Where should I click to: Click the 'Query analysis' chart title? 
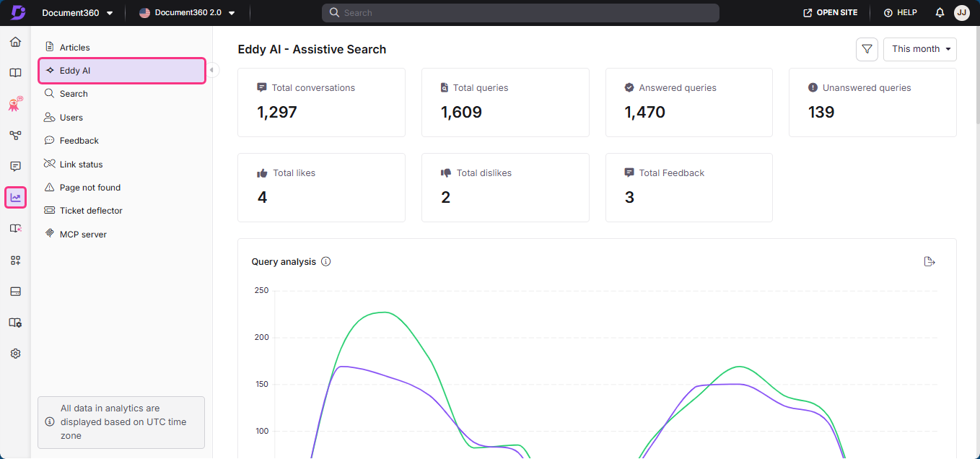284,262
